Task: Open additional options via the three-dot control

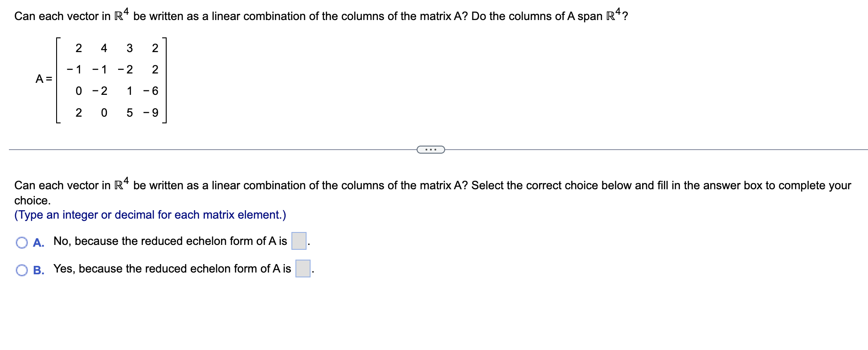Action: pos(430,149)
